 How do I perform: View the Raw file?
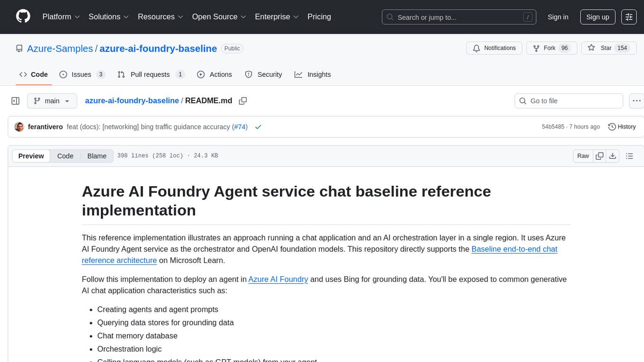pyautogui.click(x=583, y=156)
